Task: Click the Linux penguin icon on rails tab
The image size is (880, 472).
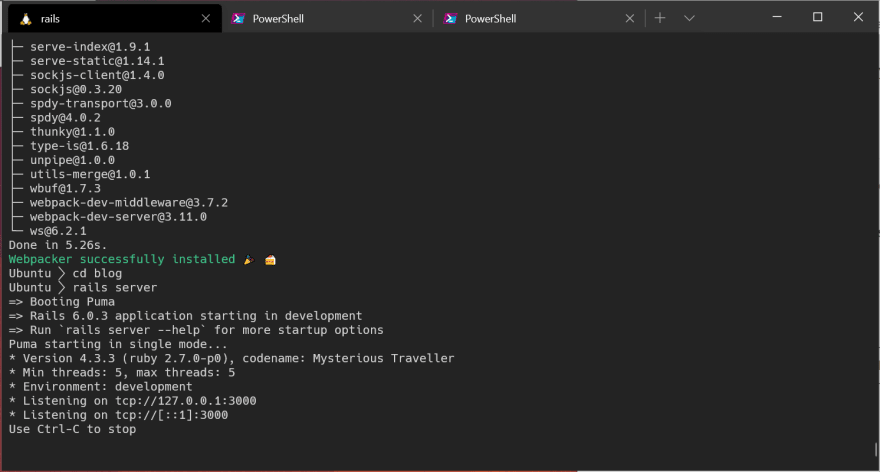Action: click(25, 19)
